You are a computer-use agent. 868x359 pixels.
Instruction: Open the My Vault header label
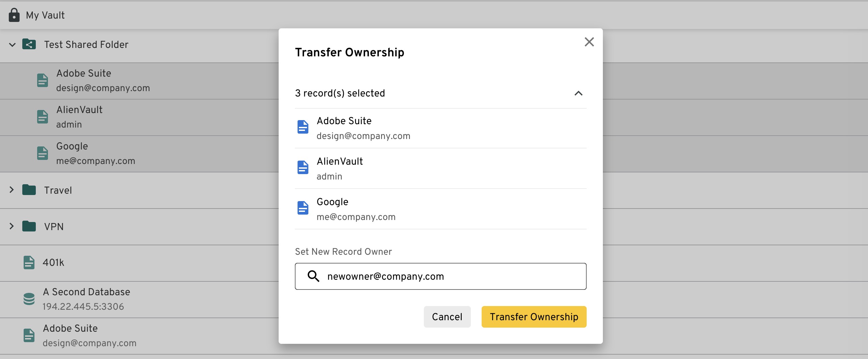(45, 15)
